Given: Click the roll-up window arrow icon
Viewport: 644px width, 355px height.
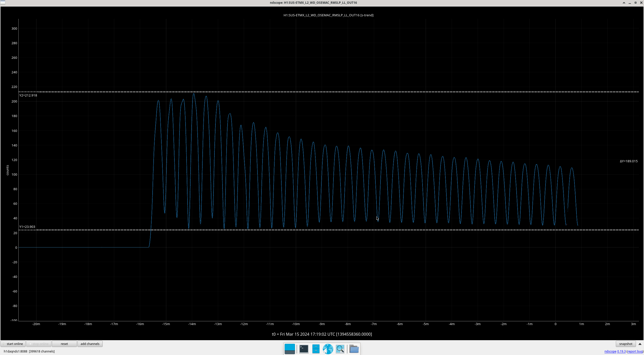Looking at the screenshot, I should point(624,3).
